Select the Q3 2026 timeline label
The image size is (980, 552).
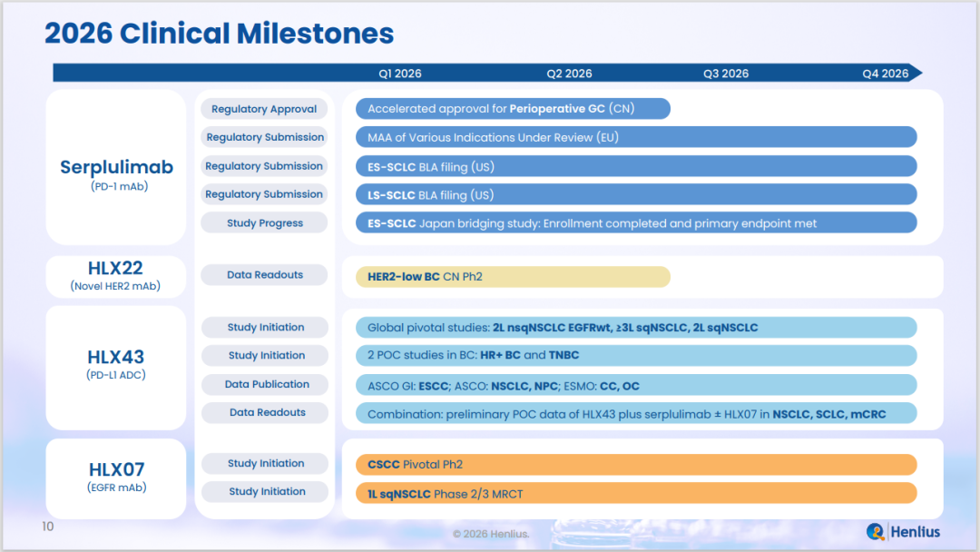point(726,74)
